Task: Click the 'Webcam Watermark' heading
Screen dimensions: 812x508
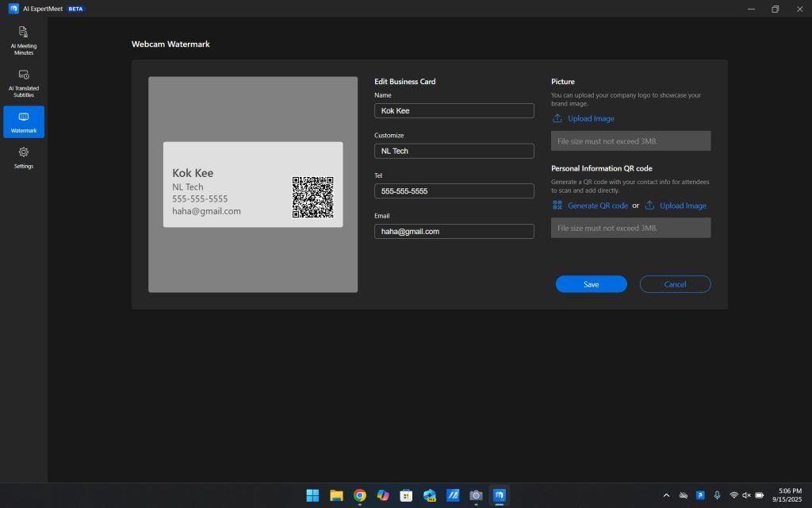Action: pos(170,44)
